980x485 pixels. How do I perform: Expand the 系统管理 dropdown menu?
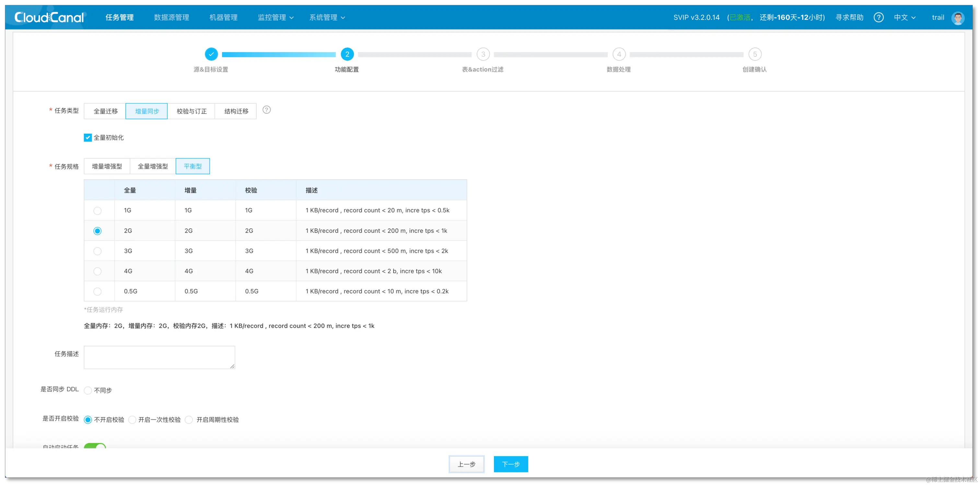click(x=327, y=18)
